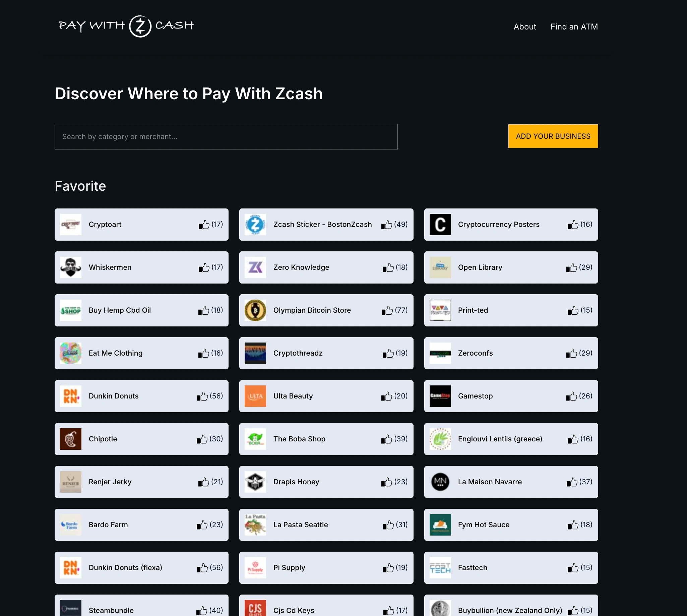Like La Maison Navarre via the thumbs-up icon
Screen dimensions: 687x616
(x=572, y=482)
